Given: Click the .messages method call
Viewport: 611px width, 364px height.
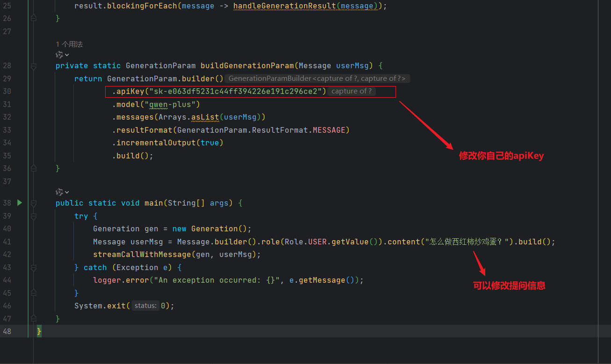Looking at the screenshot, I should [133, 117].
